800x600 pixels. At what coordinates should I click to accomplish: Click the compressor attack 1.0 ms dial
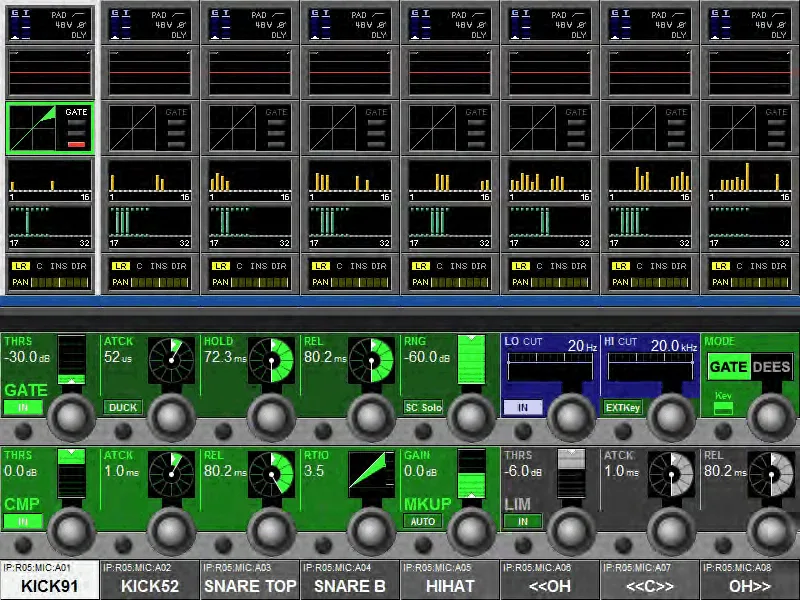(x=171, y=474)
